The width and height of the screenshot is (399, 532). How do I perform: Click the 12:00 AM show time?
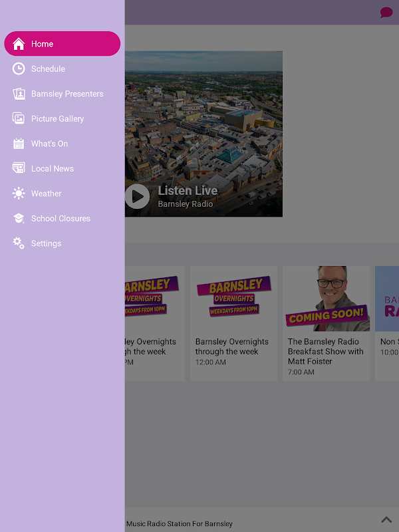tap(210, 362)
